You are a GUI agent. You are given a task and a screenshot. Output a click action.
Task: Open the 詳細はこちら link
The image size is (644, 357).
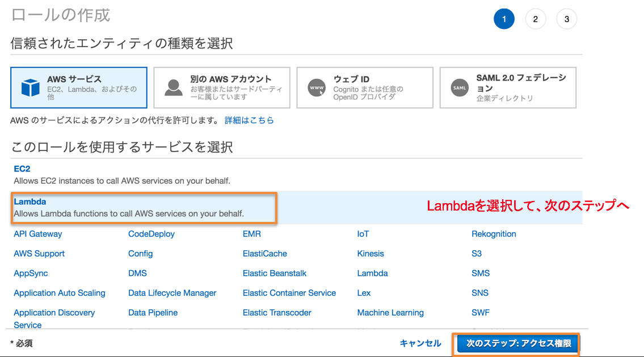(x=249, y=120)
